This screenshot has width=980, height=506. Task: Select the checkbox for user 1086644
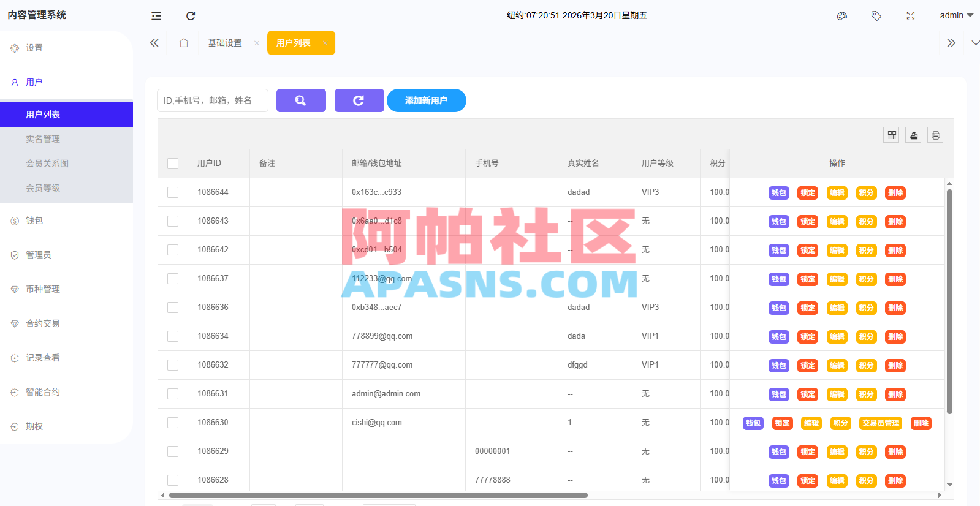(173, 192)
